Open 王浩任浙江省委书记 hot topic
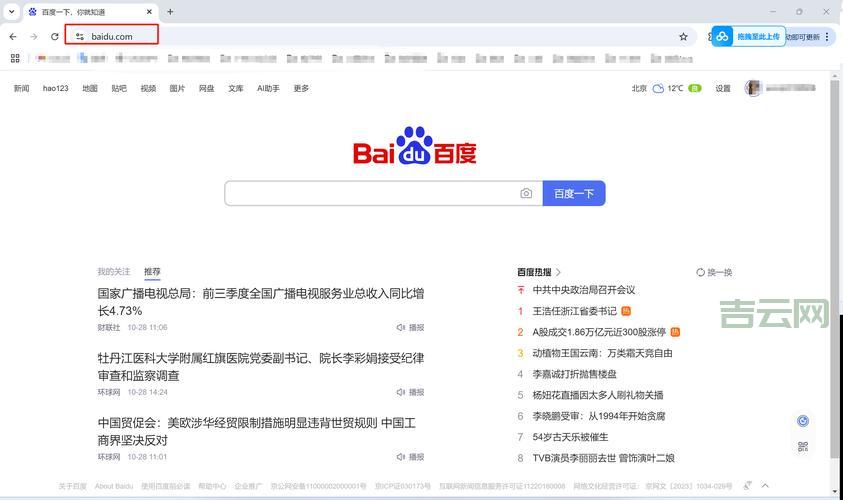Image resolution: width=843 pixels, height=500 pixels. tap(574, 311)
